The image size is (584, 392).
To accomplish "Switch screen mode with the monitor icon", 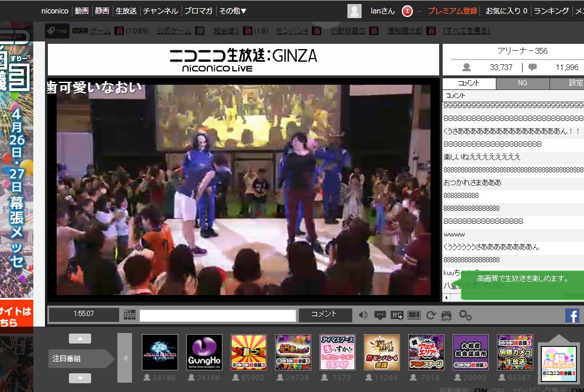I will pyautogui.click(x=414, y=315).
